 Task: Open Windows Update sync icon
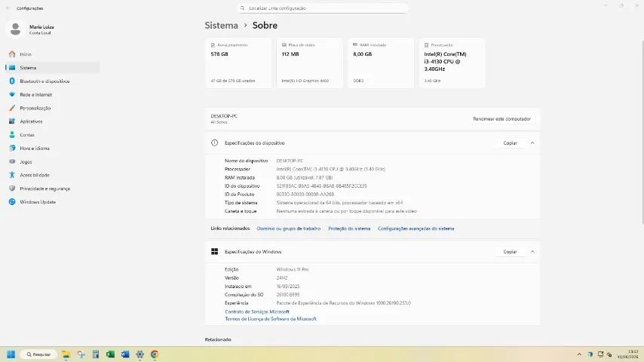click(x=12, y=202)
